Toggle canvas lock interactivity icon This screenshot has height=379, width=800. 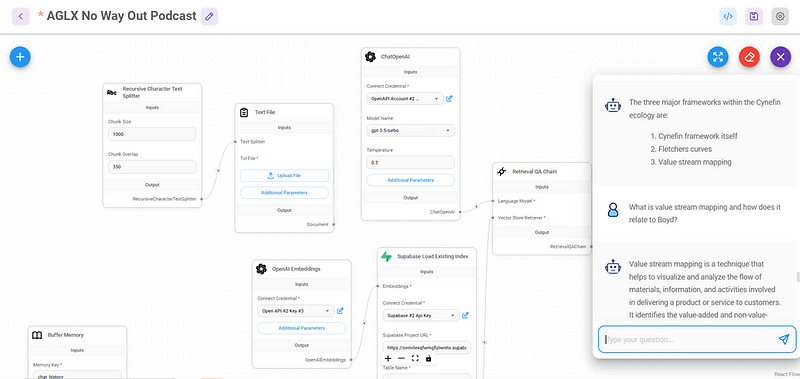[x=428, y=359]
